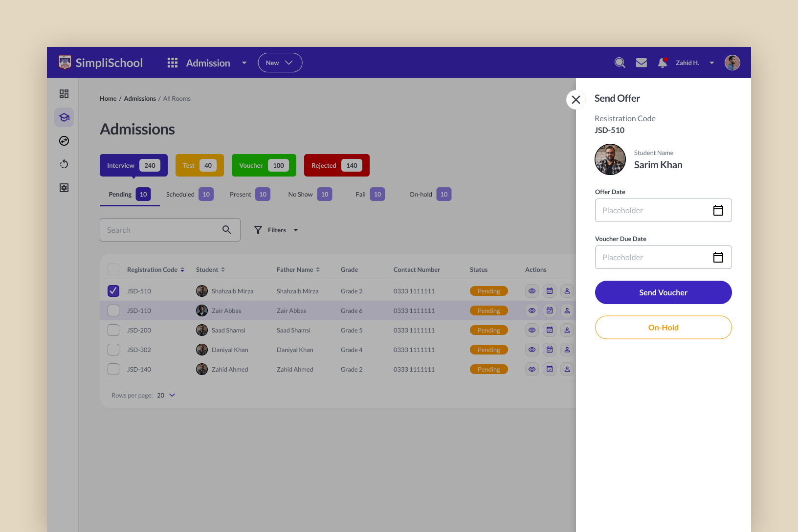Viewport: 798px width, 532px height.
Task: Open the dashboard icon in the sidebar
Action: click(64, 94)
